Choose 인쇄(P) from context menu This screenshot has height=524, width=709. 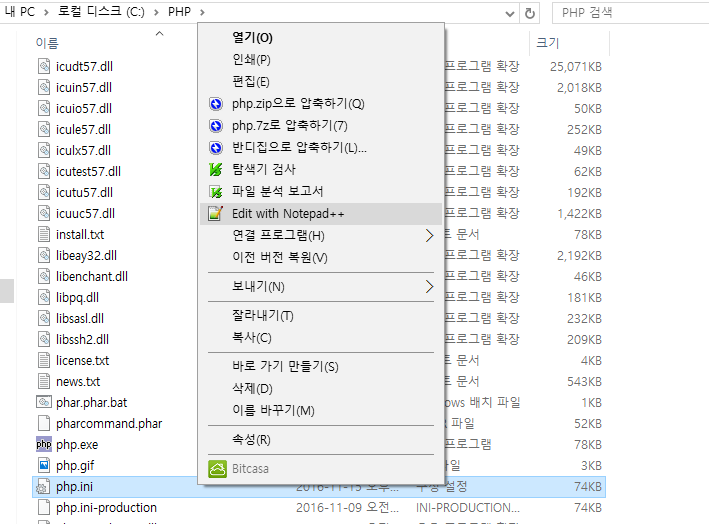[251, 60]
